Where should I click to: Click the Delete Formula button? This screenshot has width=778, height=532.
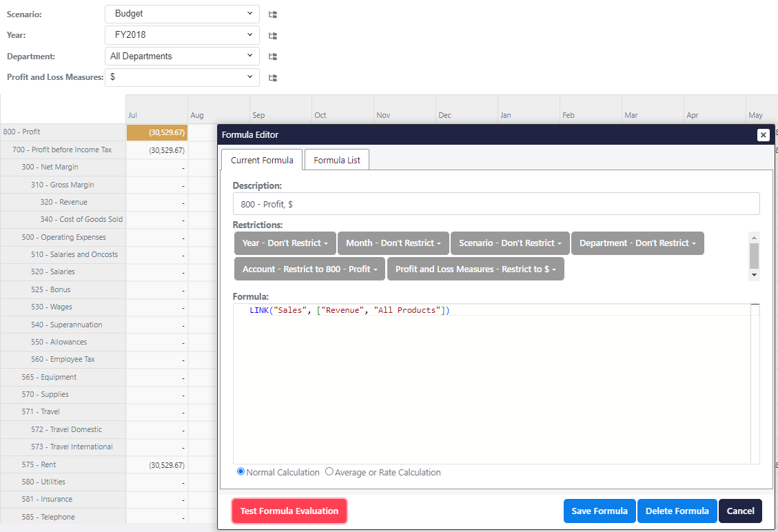677,511
